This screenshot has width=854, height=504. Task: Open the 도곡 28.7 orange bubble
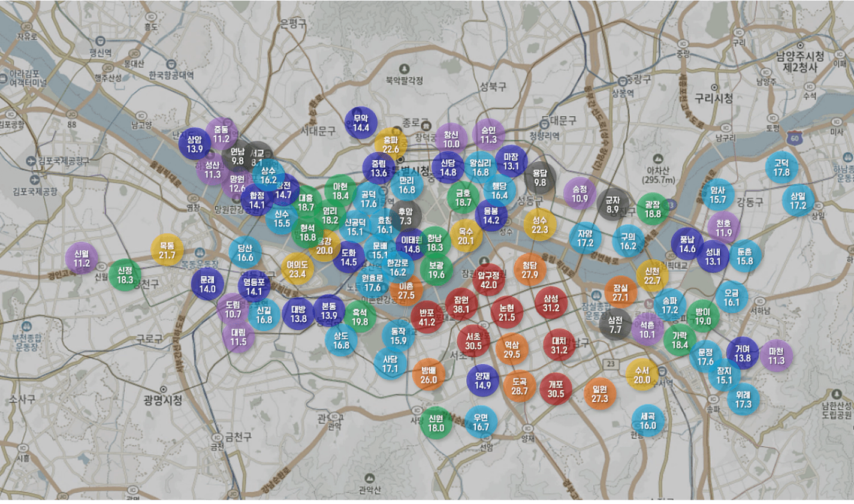[520, 387]
